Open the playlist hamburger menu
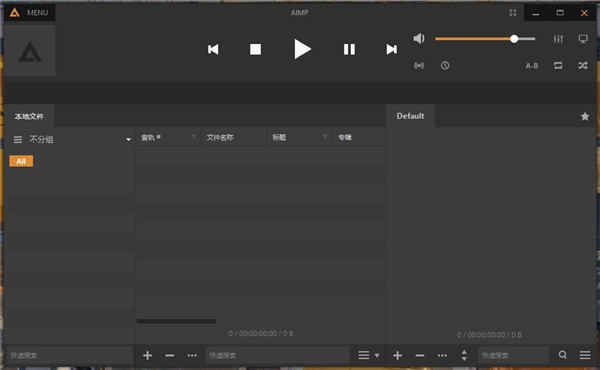This screenshot has width=600, height=370. tap(585, 355)
